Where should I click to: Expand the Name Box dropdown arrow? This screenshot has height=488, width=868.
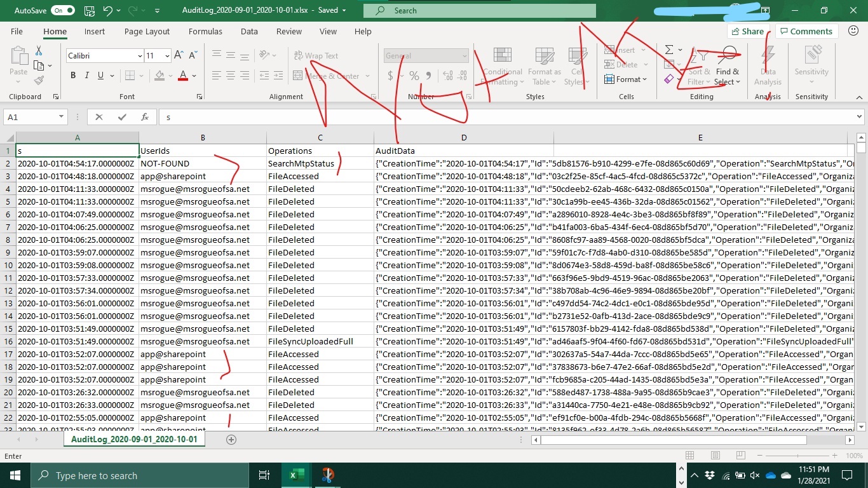(x=62, y=117)
